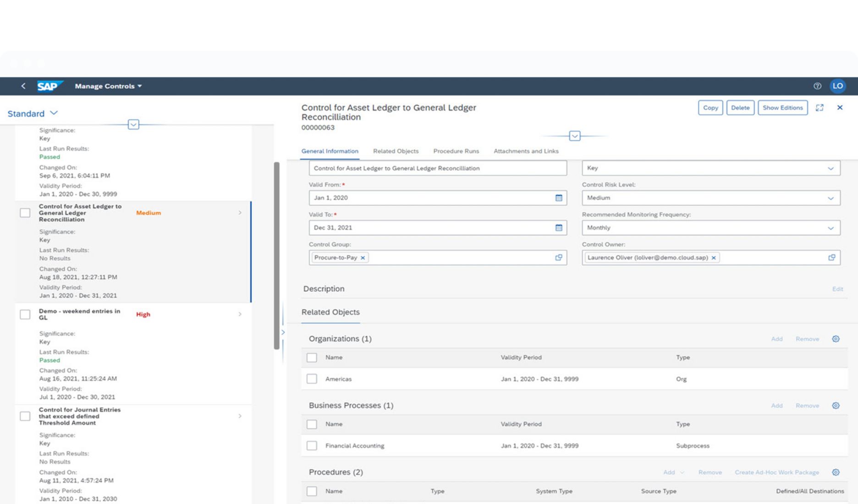
Task: Switch to the Procedure Runs tab
Action: (456, 151)
